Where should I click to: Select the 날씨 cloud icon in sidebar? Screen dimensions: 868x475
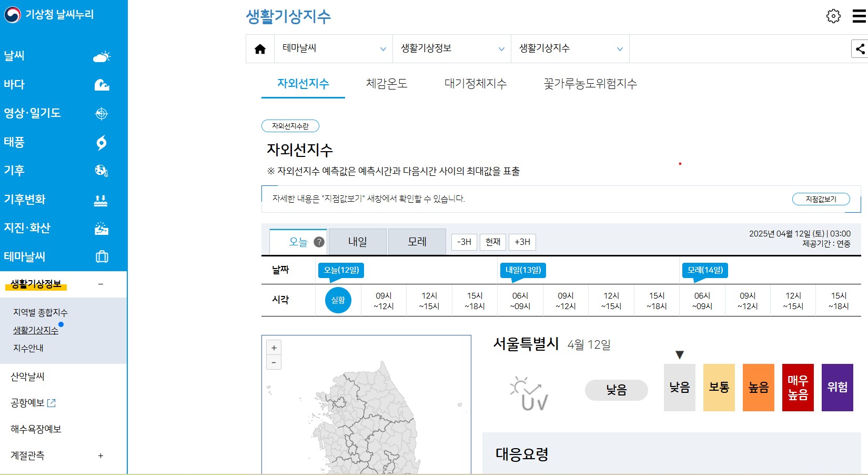point(102,56)
